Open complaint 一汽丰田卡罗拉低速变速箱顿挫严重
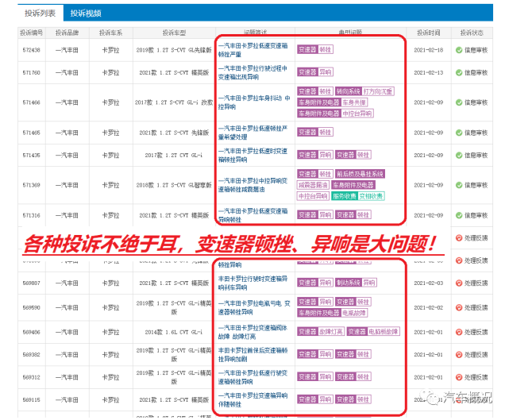Screen dimensions: 509x420 (253, 50)
